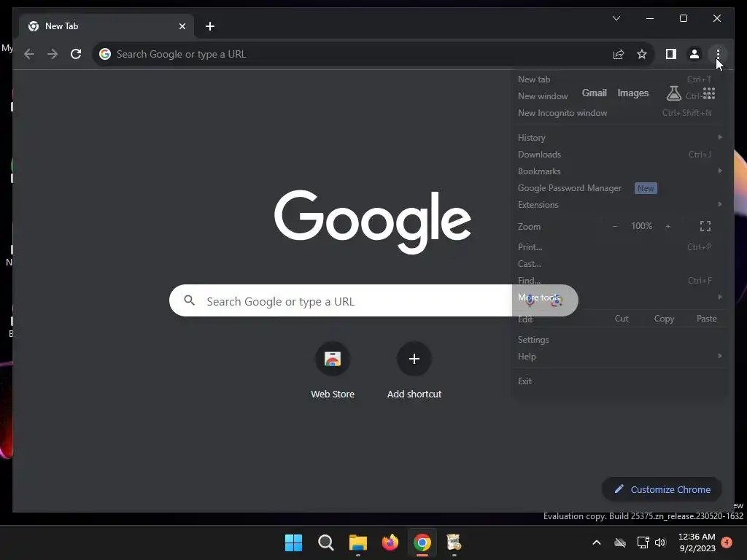Select Find... in the menu
The width and height of the screenshot is (747, 560).
click(x=619, y=281)
